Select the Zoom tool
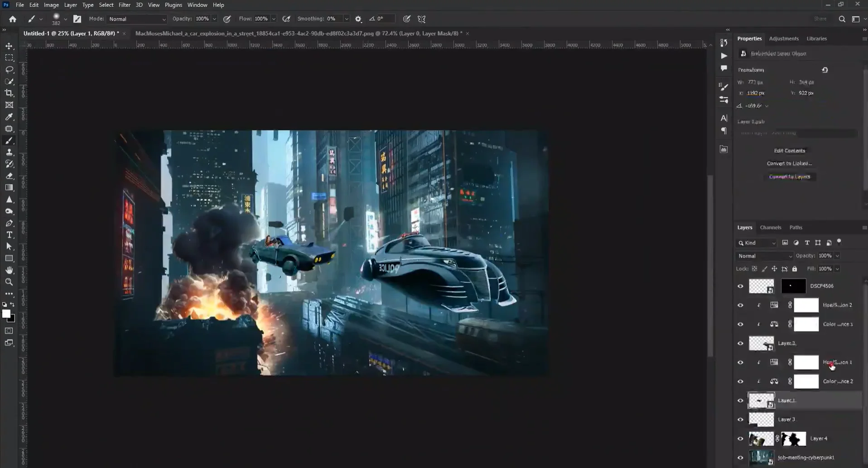Image resolution: width=868 pixels, height=468 pixels. click(x=9, y=282)
